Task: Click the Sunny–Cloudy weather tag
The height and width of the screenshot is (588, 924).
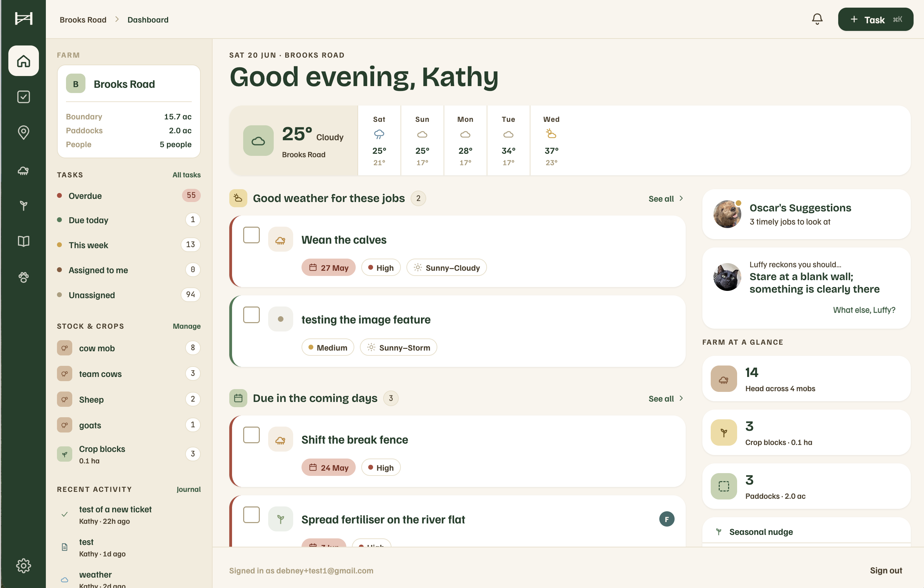Action: (447, 268)
